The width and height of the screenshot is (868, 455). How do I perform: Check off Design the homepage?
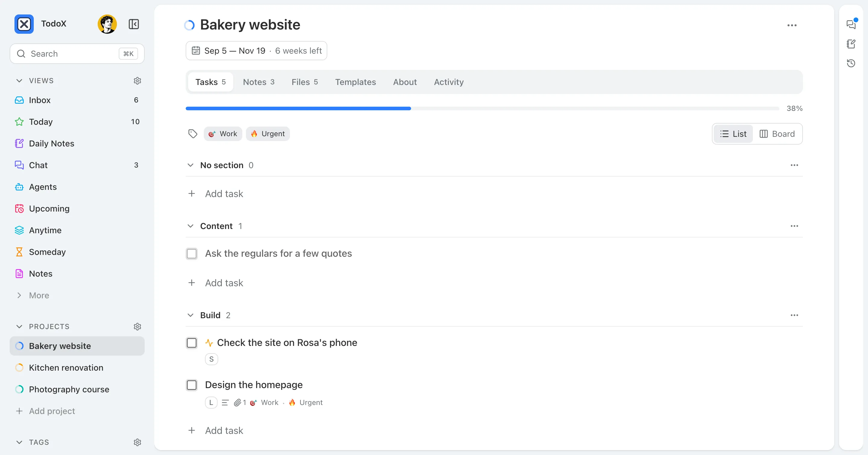[x=192, y=385]
